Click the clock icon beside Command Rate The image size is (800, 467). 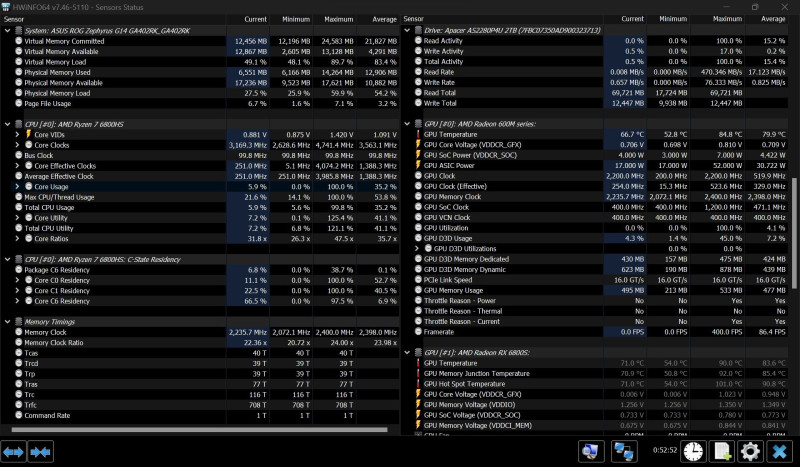click(19, 415)
